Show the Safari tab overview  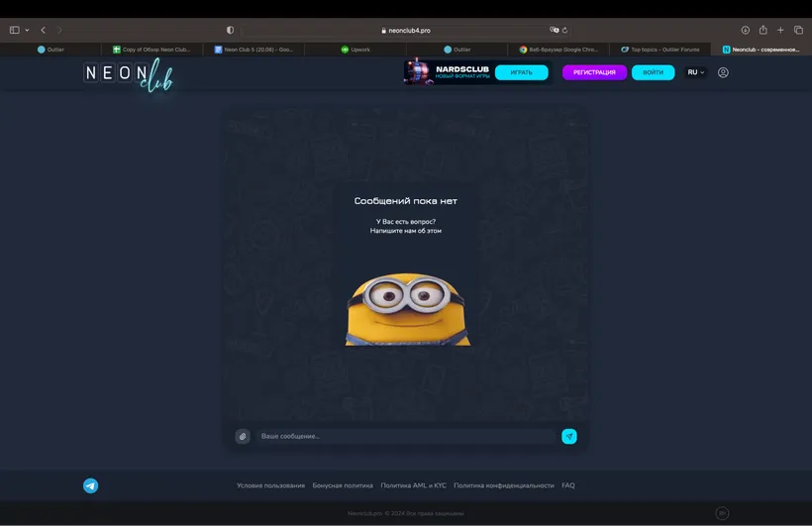[798, 30]
